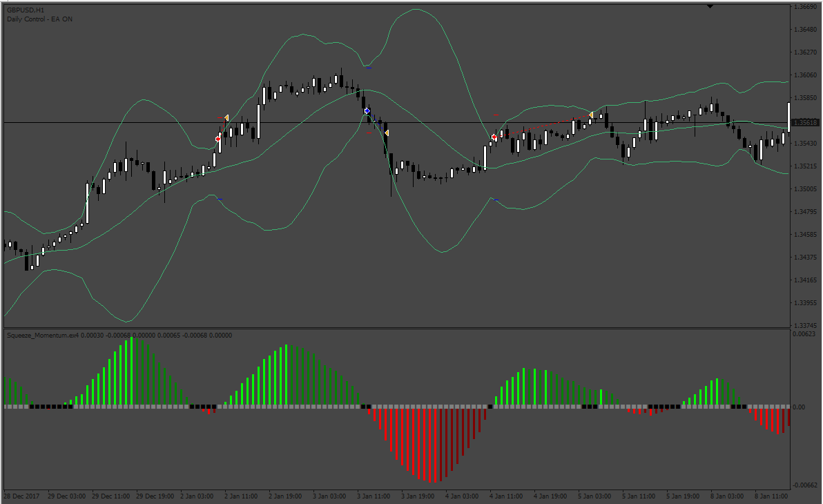The height and width of the screenshot is (504, 823).
Task: Click the 29 Dec 11:00 time label
Action: 110,496
